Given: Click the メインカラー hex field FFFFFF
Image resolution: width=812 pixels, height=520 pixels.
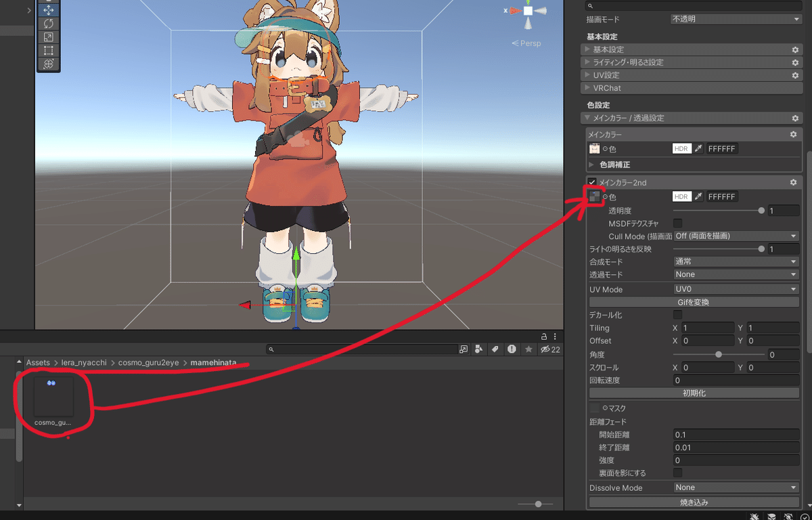Looking at the screenshot, I should (x=722, y=149).
